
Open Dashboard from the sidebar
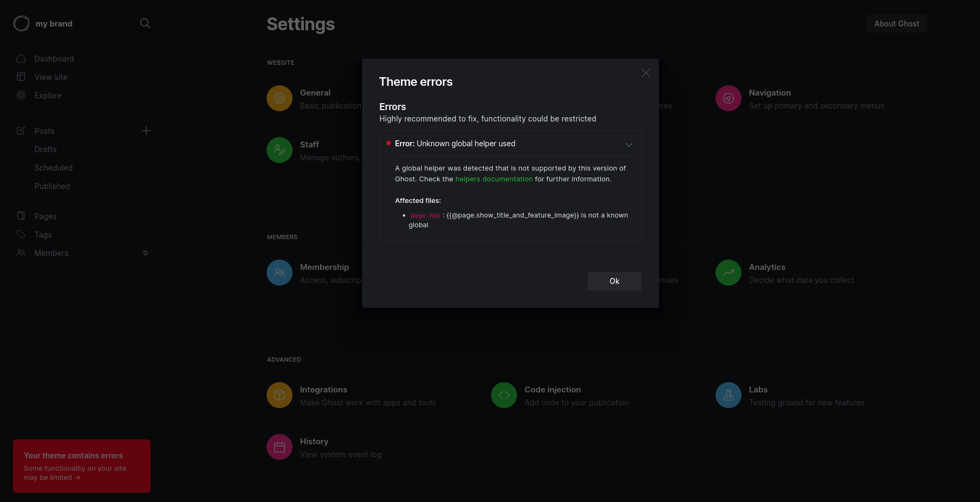coord(54,58)
